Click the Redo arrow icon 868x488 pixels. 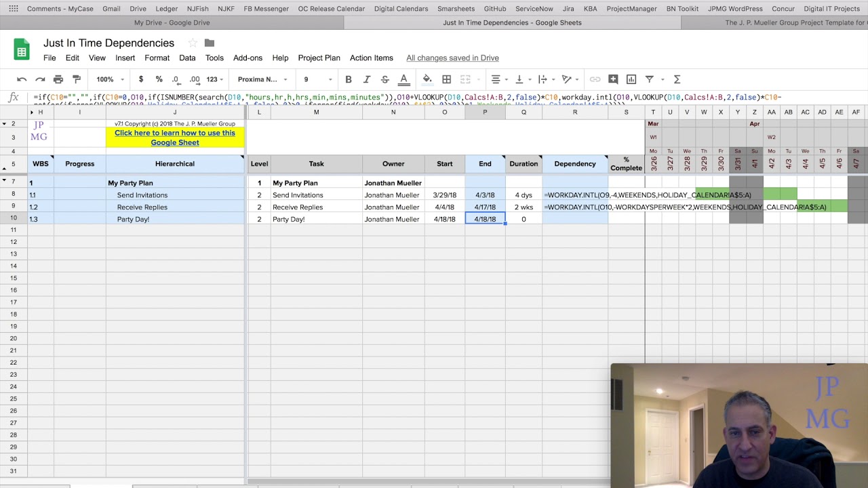point(40,79)
